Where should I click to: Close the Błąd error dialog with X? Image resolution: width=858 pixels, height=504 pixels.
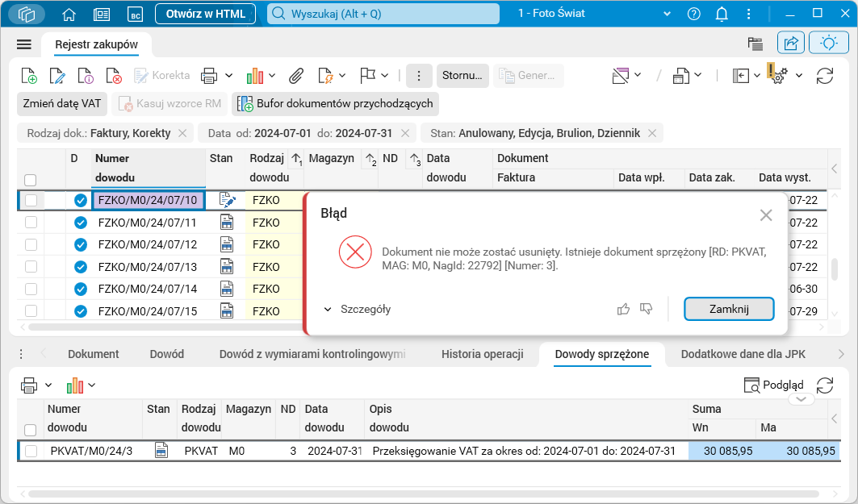pyautogui.click(x=766, y=215)
